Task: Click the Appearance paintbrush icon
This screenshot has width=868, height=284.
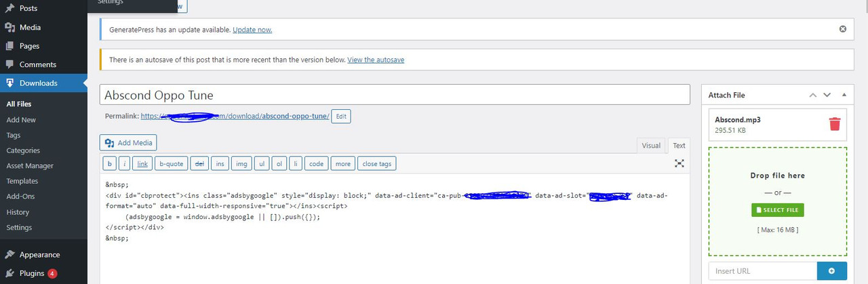Action: (9, 255)
